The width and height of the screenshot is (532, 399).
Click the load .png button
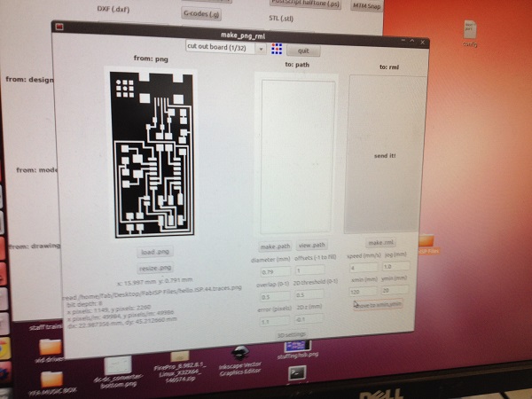point(154,252)
